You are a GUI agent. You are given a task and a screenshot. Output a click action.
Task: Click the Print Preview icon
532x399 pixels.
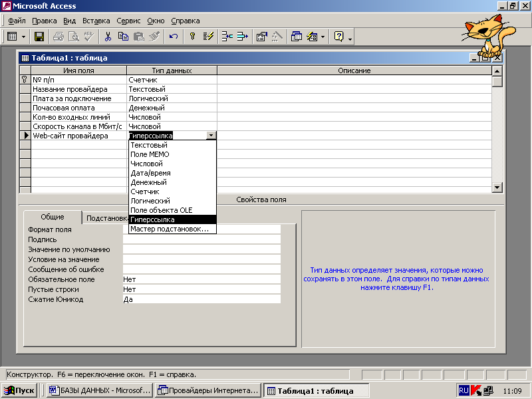74,37
